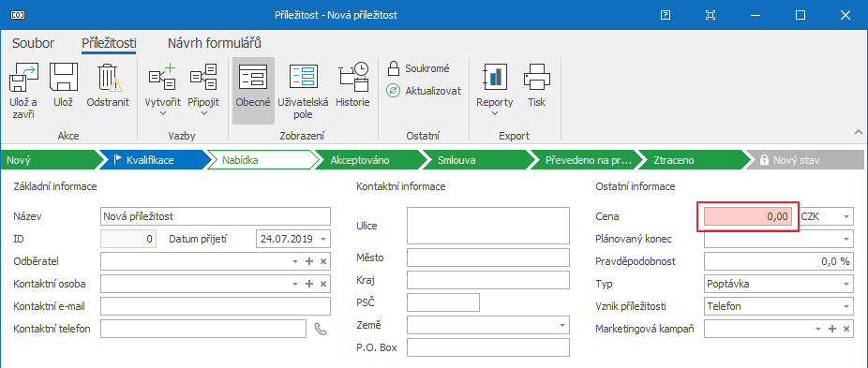Open the CZK currency dropdown
The image size is (868, 368).
(x=846, y=217)
